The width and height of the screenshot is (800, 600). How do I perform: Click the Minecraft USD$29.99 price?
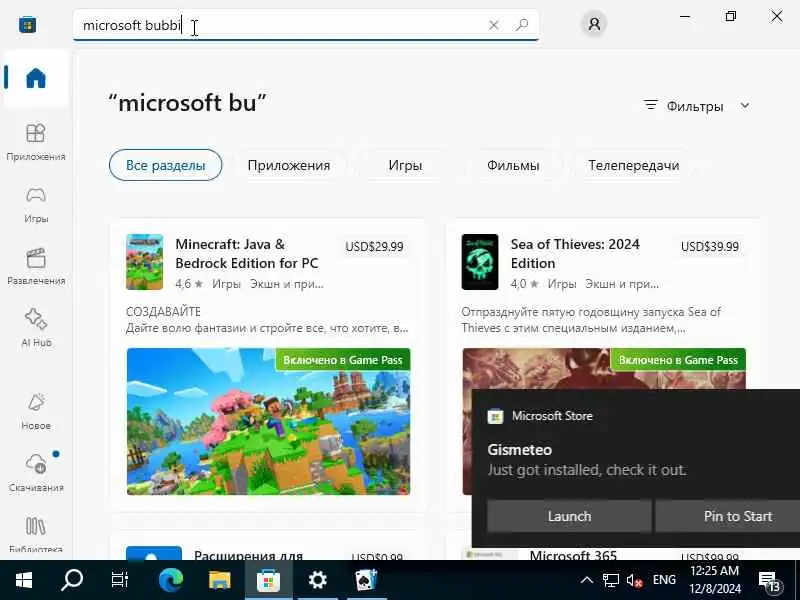coord(374,246)
